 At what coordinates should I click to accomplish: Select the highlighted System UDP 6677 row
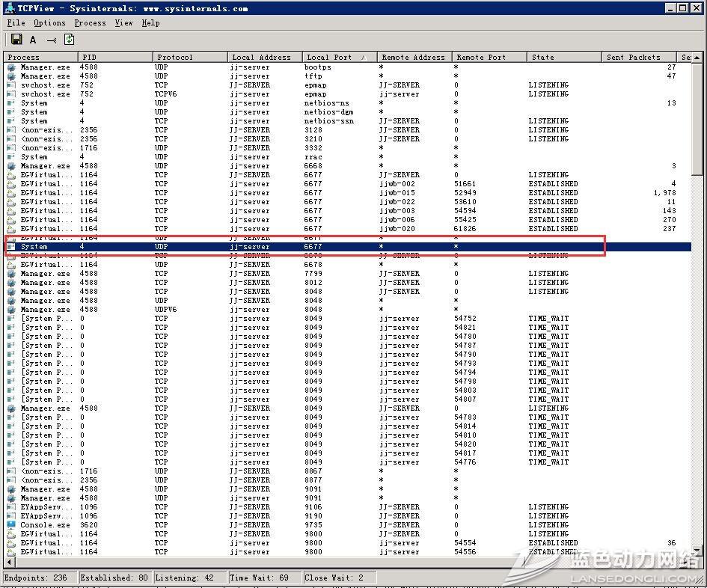click(299, 247)
